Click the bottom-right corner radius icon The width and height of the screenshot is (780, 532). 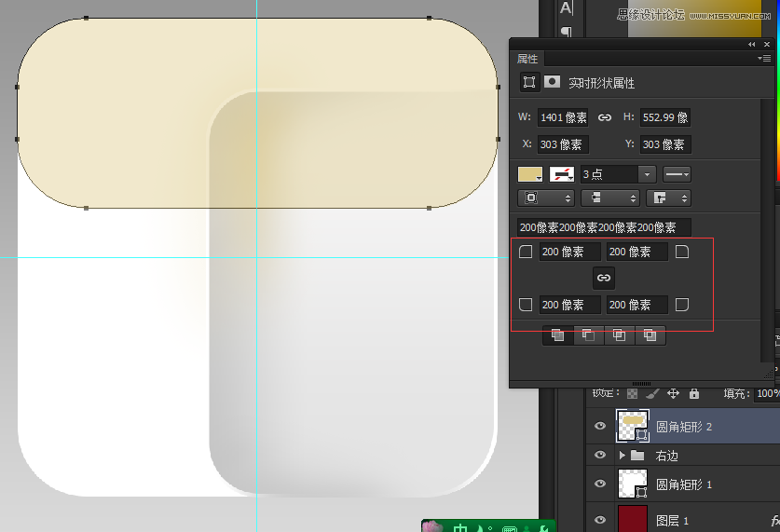pyautogui.click(x=682, y=305)
